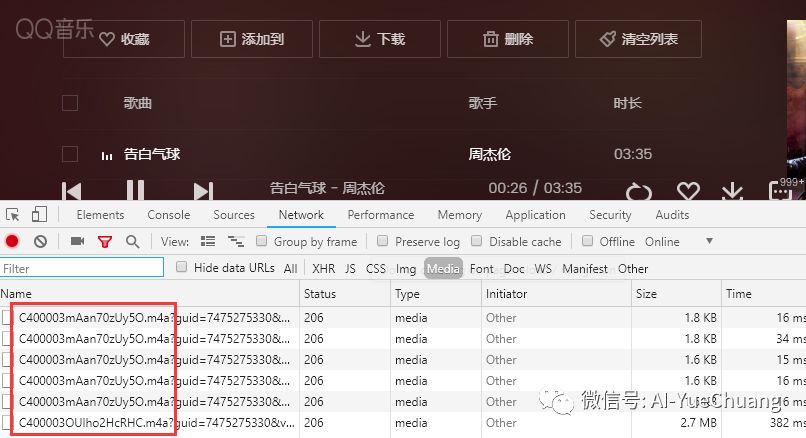Click the 下载 download button
The height and width of the screenshot is (438, 806).
click(x=380, y=39)
